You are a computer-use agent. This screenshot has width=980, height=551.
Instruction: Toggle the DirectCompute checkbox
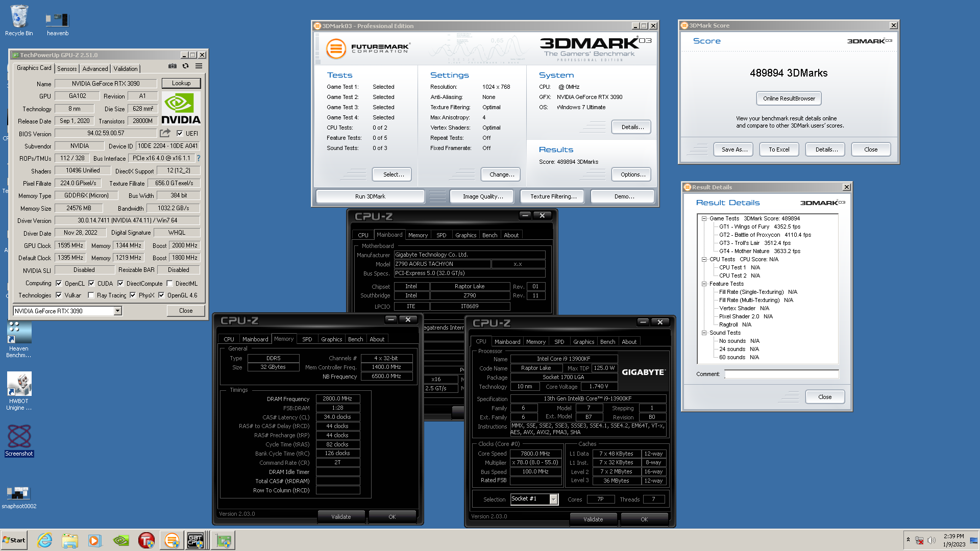point(120,284)
